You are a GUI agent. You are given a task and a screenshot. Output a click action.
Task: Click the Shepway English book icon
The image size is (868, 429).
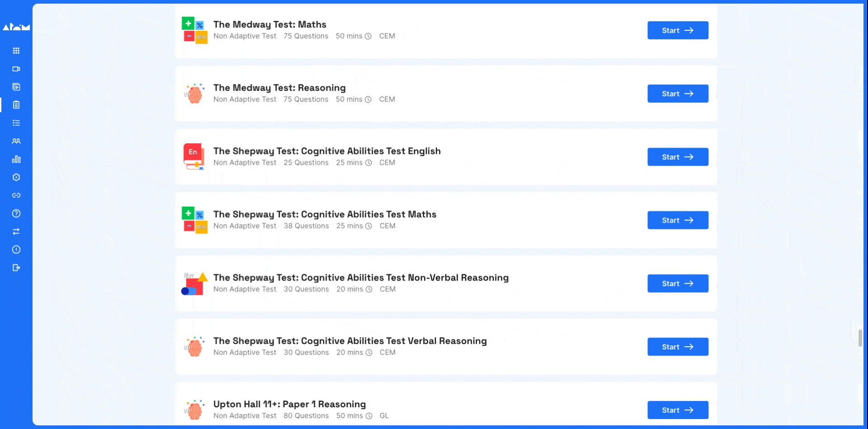click(194, 157)
